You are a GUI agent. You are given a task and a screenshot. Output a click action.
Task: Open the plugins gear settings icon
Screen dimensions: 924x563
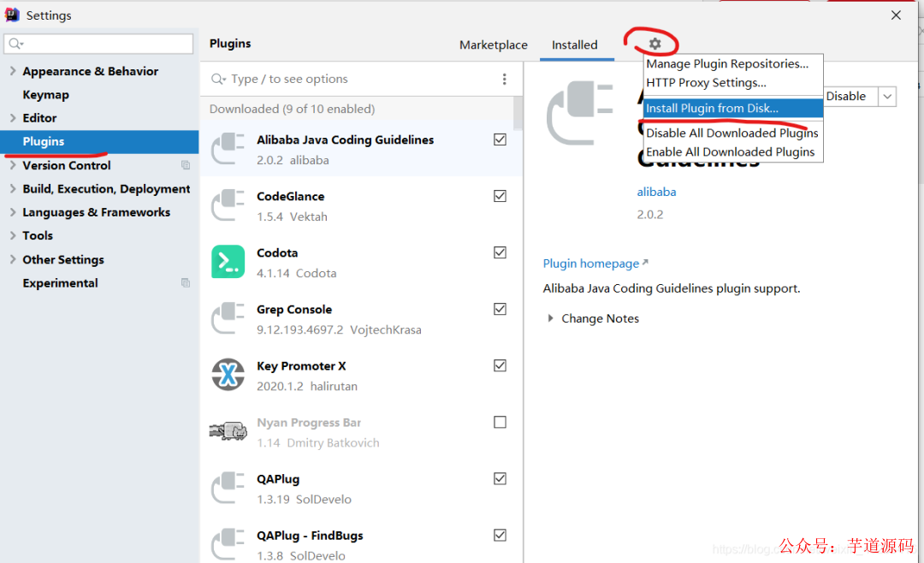(x=654, y=44)
